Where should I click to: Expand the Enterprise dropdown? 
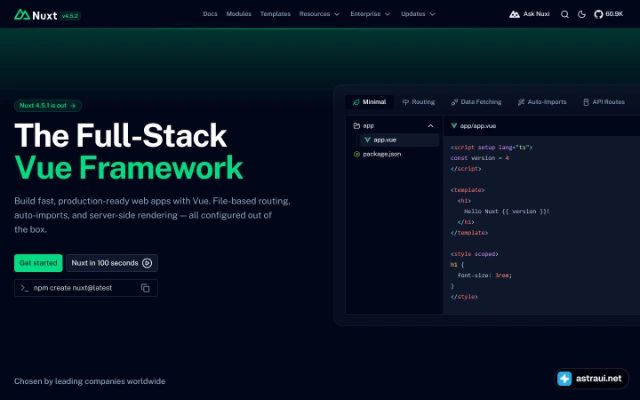(x=370, y=14)
